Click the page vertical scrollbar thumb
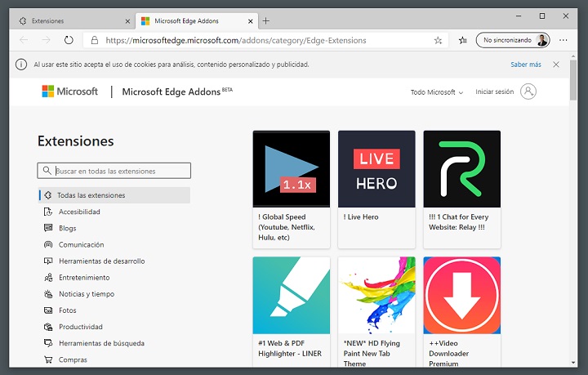 (572, 80)
